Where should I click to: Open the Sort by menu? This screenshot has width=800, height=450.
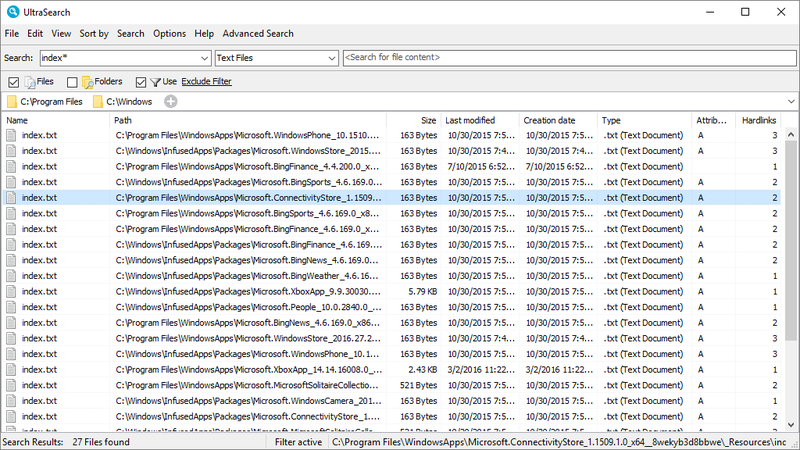(x=94, y=33)
